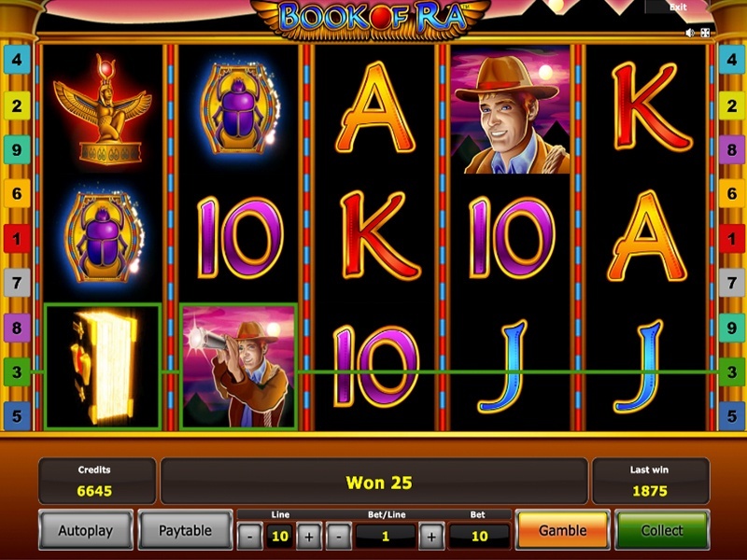Viewport: 747px width, 560px height.
Task: Mute sound with the speaker icon
Action: tap(690, 33)
